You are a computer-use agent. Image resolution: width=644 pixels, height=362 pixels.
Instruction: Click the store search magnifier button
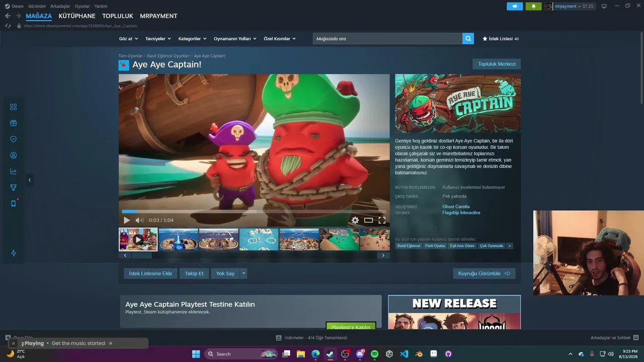468,39
